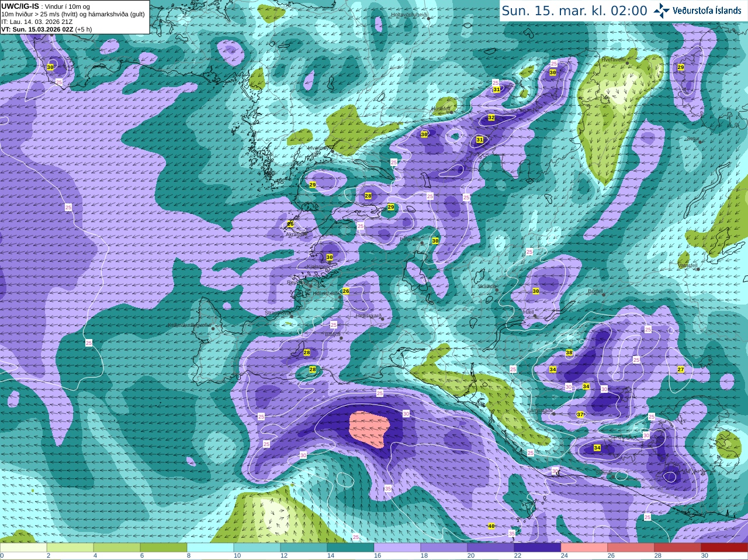Click the Hvanneyri station label

click(319, 148)
